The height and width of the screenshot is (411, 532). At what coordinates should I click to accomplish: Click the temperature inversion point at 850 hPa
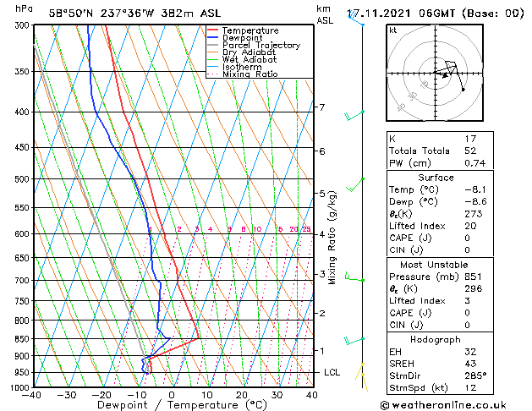[x=198, y=338]
